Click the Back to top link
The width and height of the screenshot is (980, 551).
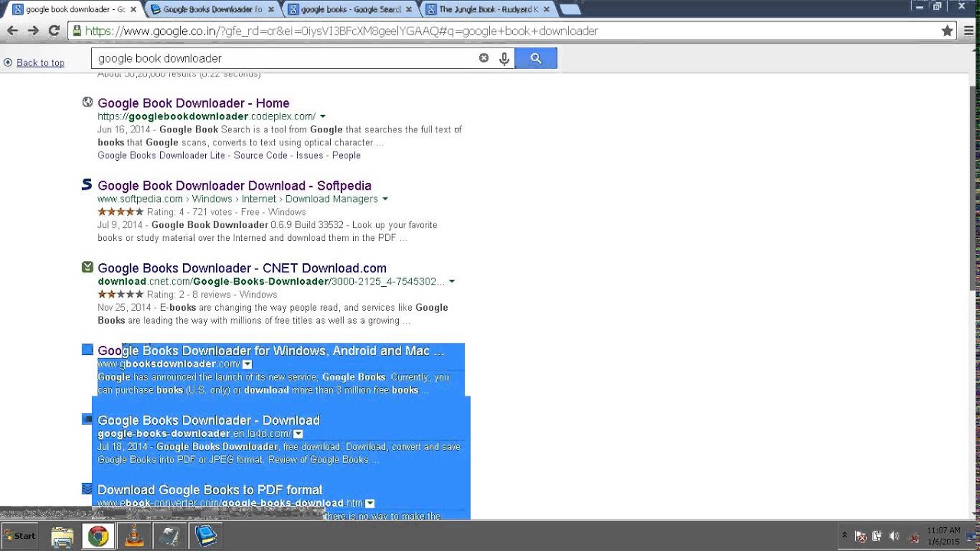pos(41,63)
